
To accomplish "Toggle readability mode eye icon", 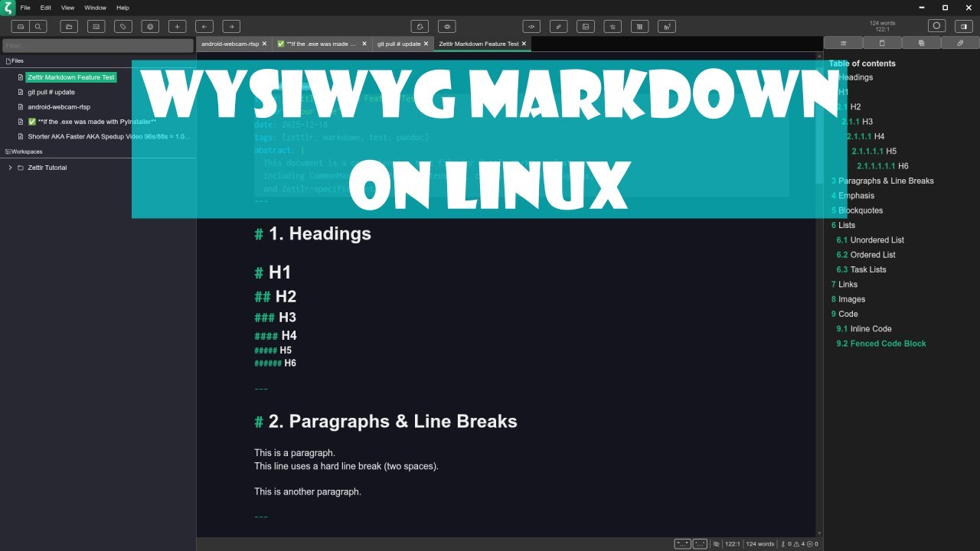I will [447, 26].
